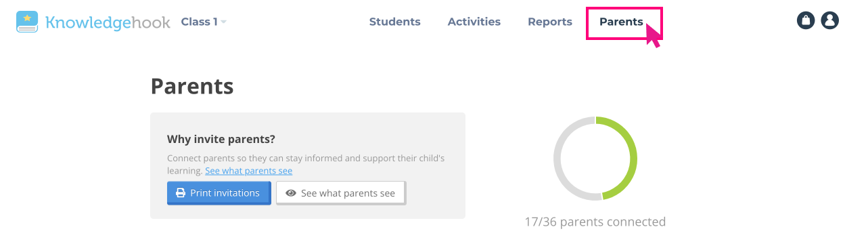Image resolution: width=868 pixels, height=246 pixels.
Task: Click the 17/36 parents connected label
Action: (x=595, y=222)
